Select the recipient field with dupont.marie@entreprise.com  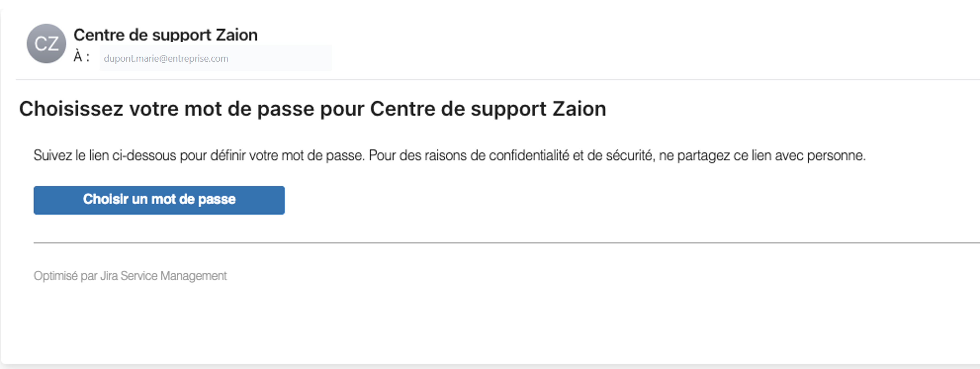point(215,58)
